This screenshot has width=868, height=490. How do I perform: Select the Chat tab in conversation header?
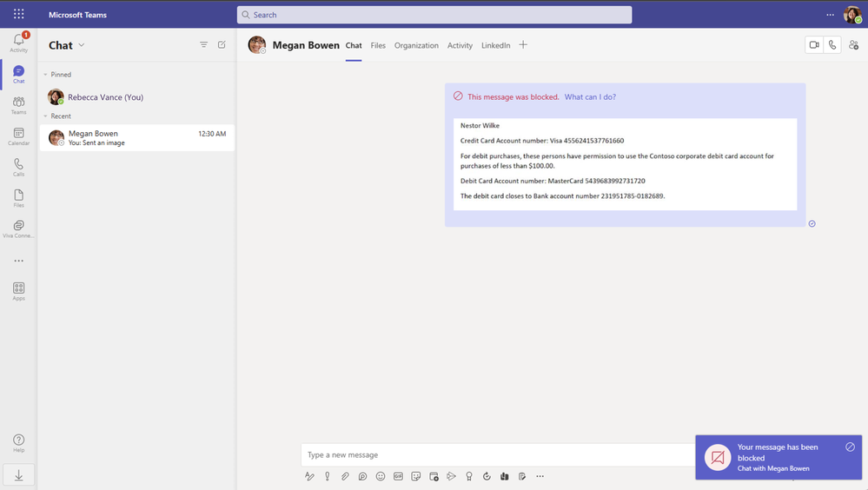(354, 45)
